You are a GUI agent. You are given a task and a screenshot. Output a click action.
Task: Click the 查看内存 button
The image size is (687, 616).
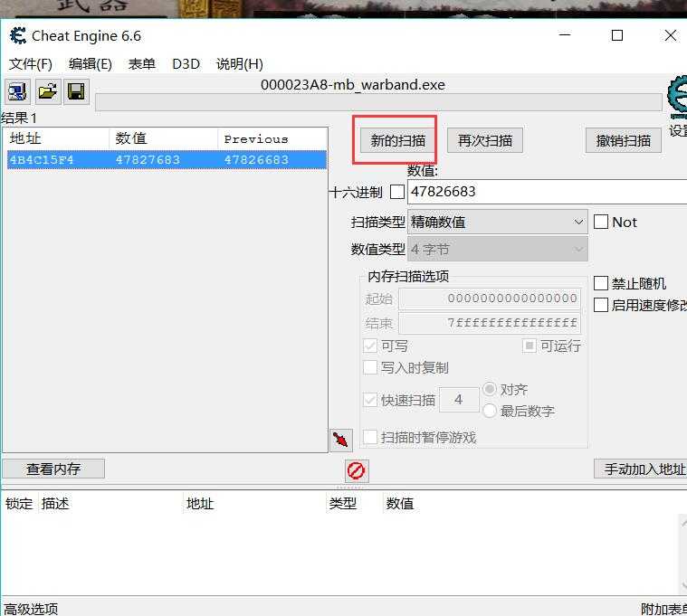click(x=53, y=469)
